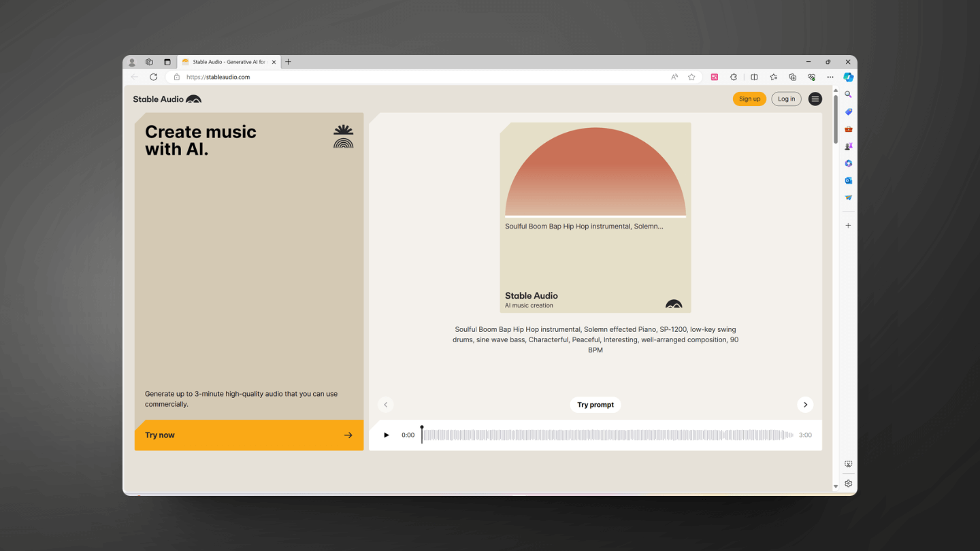Activate the Read aloud icon
The image size is (980, 551).
pyautogui.click(x=674, y=77)
